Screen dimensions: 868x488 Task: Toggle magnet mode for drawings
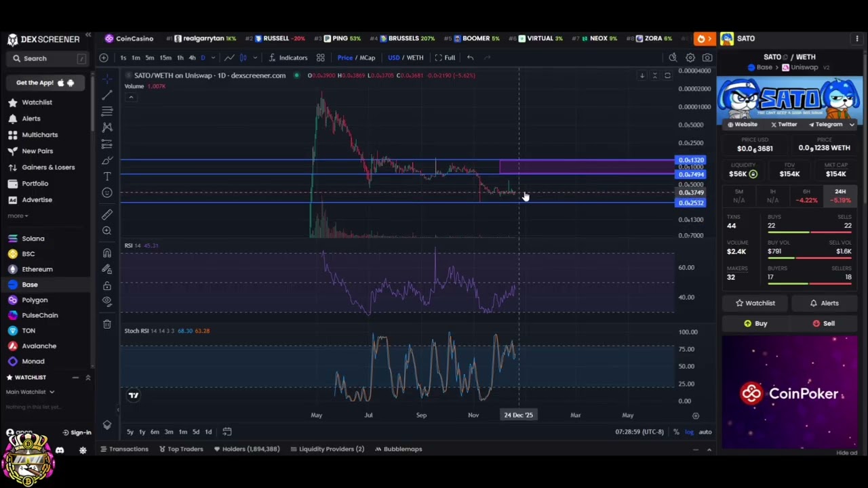click(x=106, y=253)
